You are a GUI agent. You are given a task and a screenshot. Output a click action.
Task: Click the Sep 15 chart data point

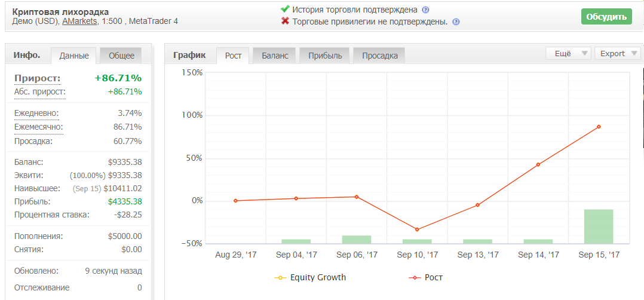pyautogui.click(x=599, y=127)
